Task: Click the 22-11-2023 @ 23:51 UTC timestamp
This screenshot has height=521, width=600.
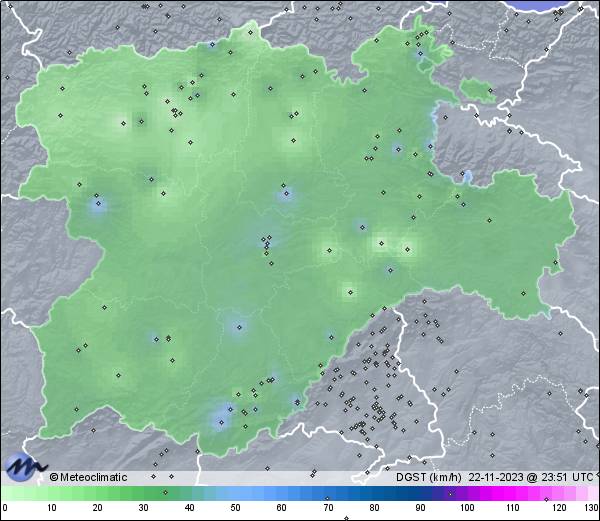Action: (531, 477)
